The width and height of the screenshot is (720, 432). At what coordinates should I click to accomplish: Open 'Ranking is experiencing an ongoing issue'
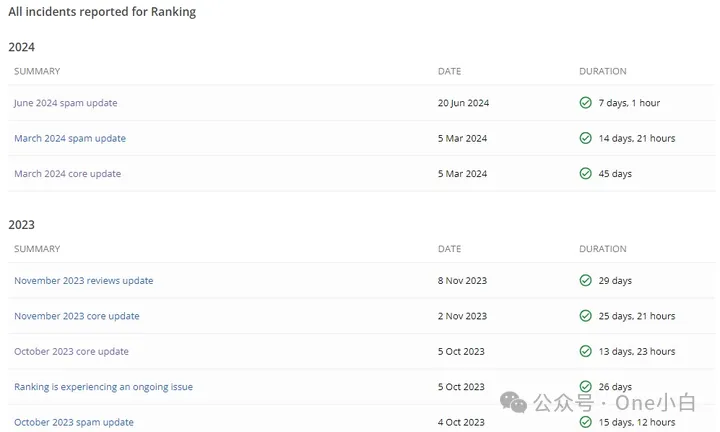click(103, 387)
